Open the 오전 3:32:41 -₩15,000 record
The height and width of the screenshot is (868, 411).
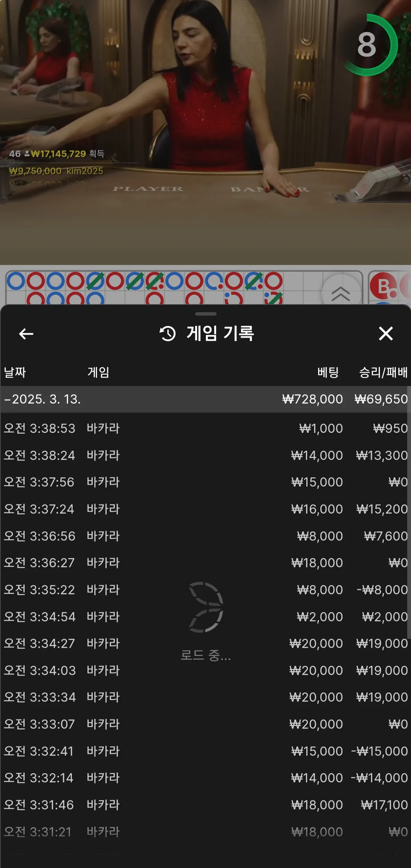205,751
